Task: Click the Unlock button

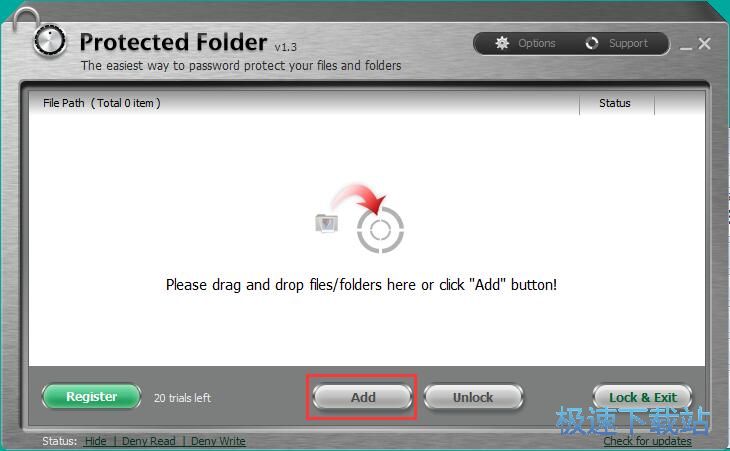Action: [x=473, y=397]
